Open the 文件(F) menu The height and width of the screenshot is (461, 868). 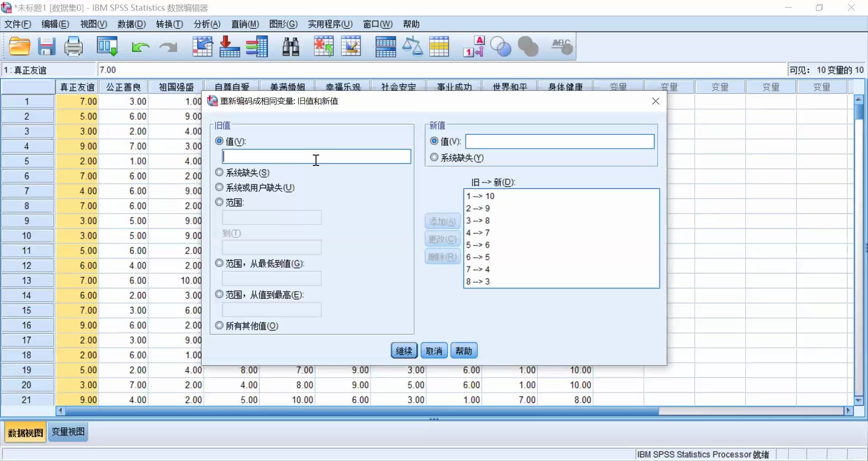click(18, 24)
